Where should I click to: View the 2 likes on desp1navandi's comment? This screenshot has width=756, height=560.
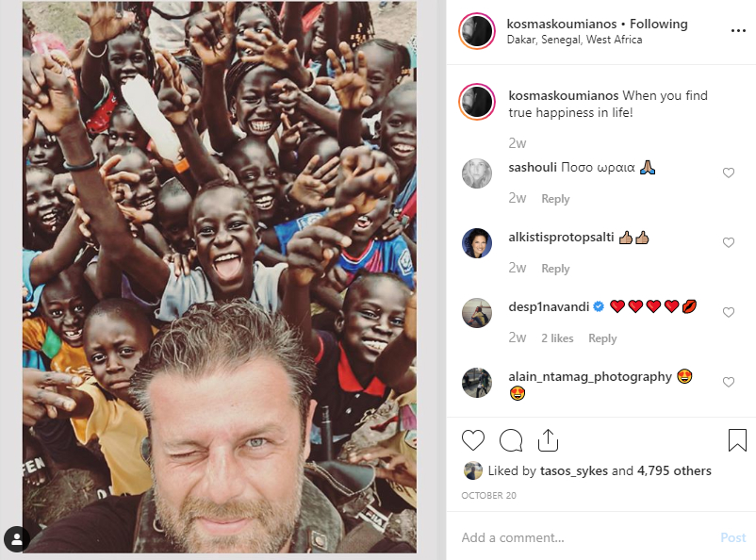557,338
